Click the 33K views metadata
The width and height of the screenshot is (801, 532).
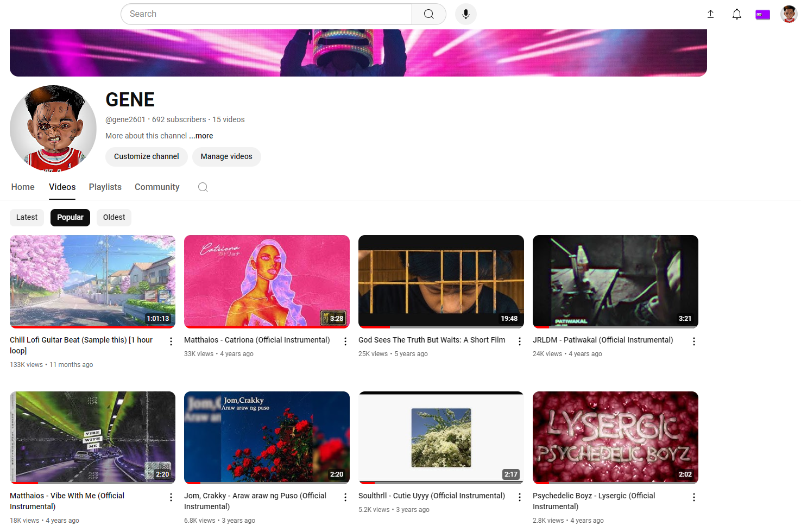pyautogui.click(x=199, y=354)
